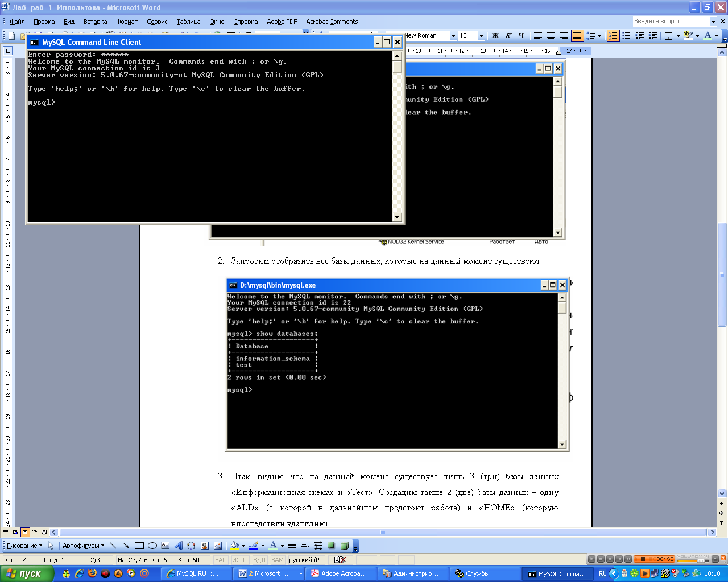The image size is (728, 582).
Task: Toggle italic formatting (К) in Word toolbar
Action: [508, 35]
